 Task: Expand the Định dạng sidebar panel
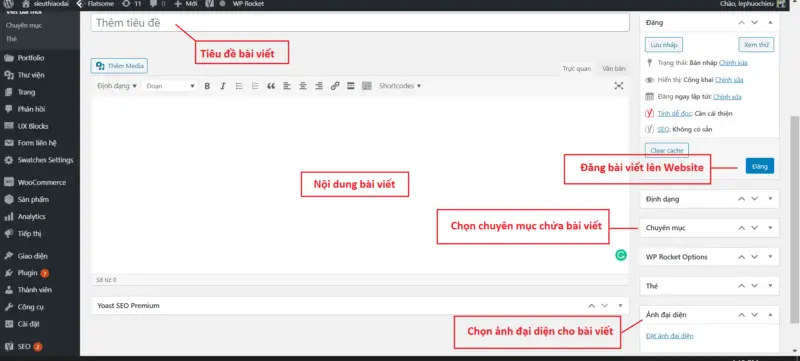point(770,199)
